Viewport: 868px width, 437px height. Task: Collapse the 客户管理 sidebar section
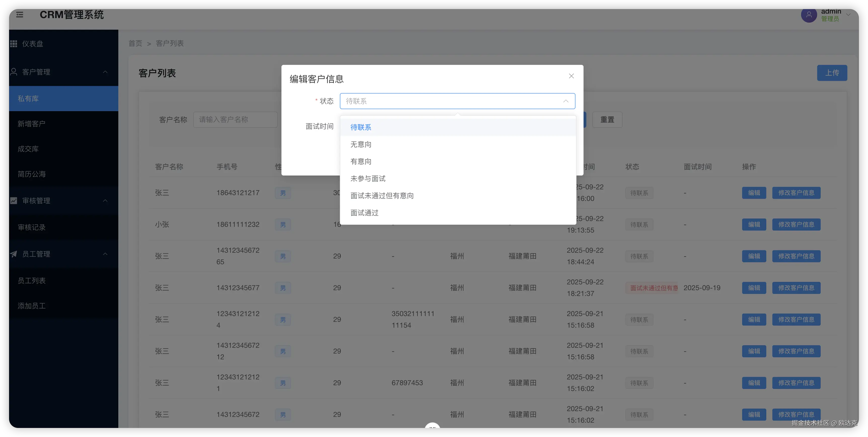click(x=105, y=72)
